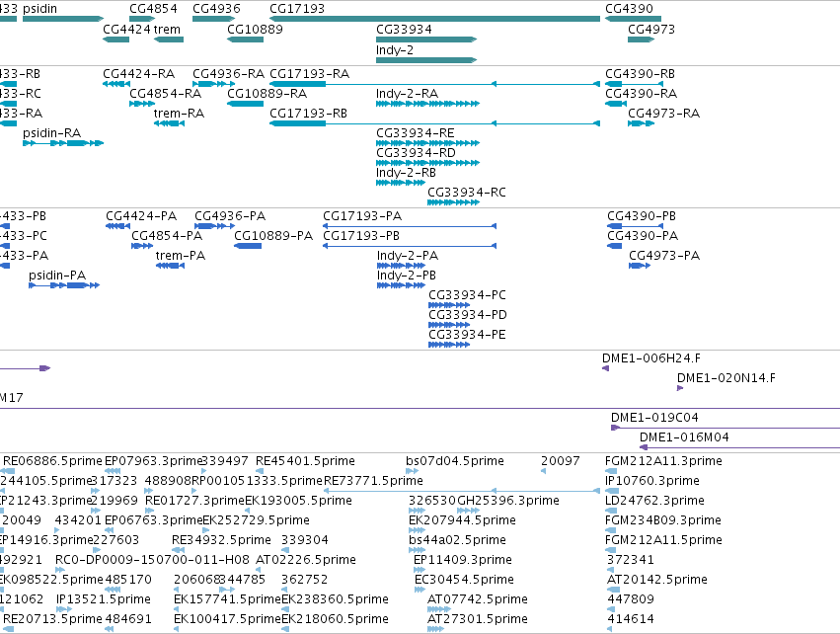Click BAC end label DME1-006H24.F

[x=650, y=358]
